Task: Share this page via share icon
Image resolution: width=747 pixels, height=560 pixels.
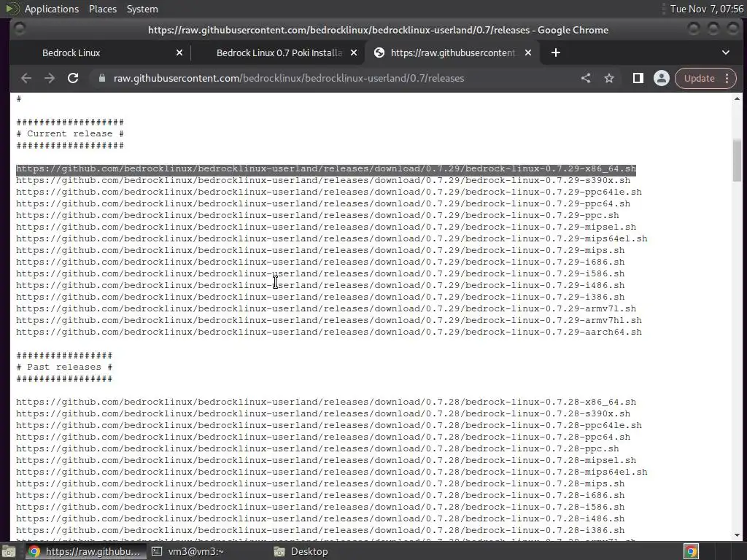Action: click(x=586, y=78)
